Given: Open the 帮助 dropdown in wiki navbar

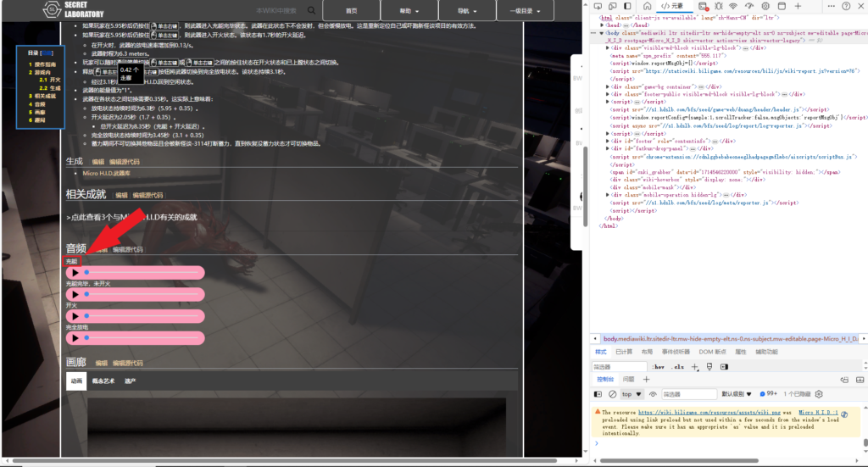Looking at the screenshot, I should (409, 10).
